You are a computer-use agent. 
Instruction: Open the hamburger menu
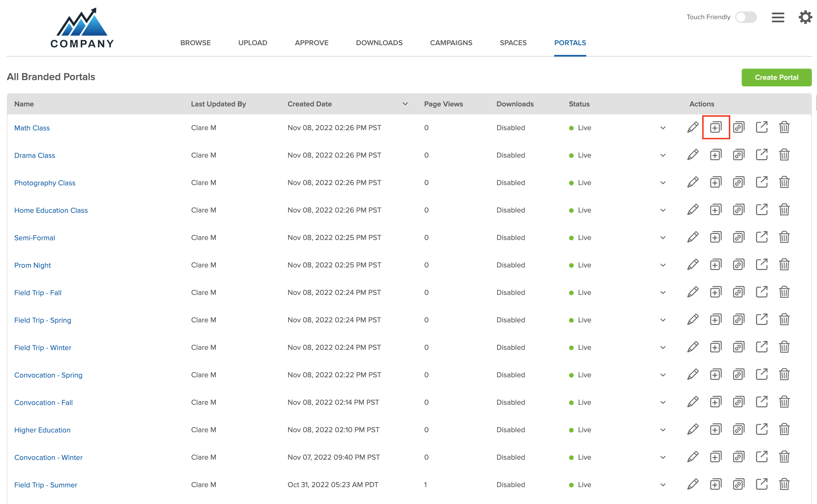[777, 17]
